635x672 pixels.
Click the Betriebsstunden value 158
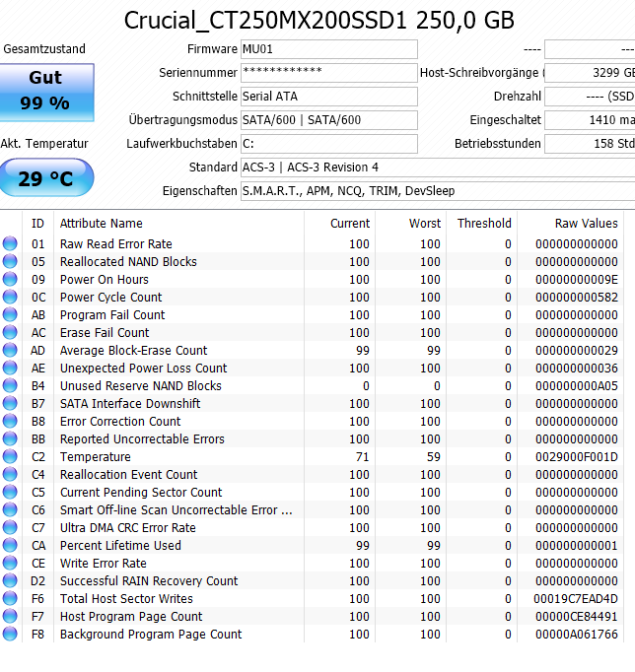(x=590, y=144)
